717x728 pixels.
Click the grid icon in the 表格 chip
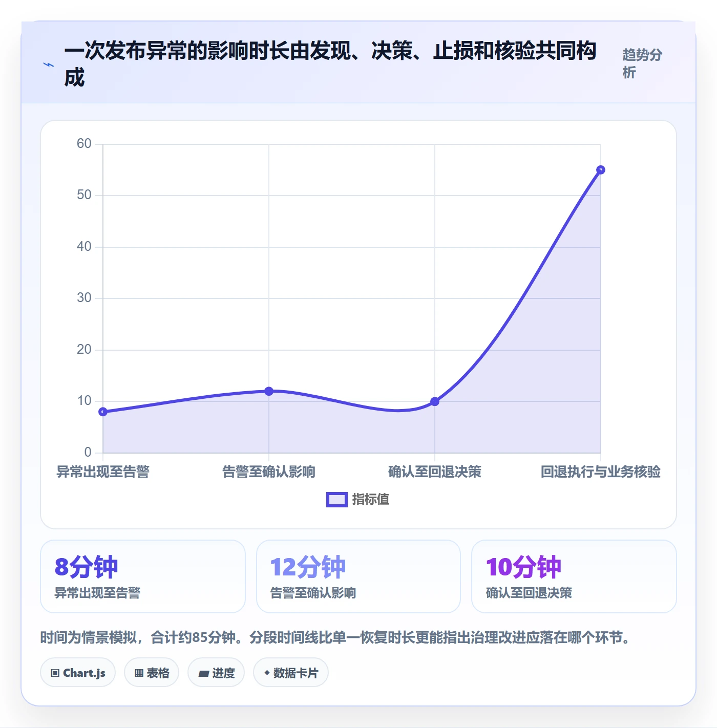coord(139,673)
